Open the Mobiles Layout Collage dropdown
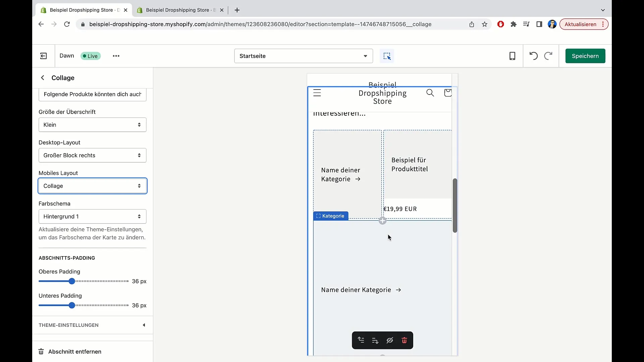This screenshot has width=644, height=362. (92, 186)
